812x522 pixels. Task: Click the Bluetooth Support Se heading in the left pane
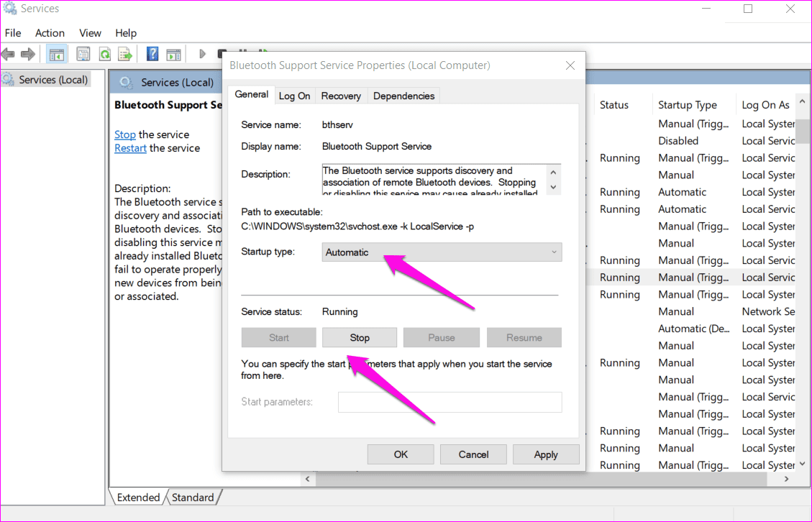click(x=168, y=105)
